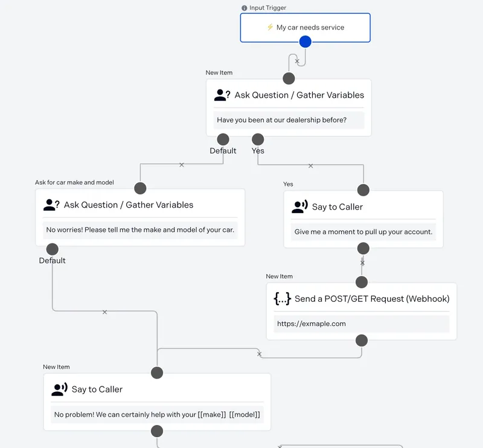Click the 'Send a POST/GET Request (Webhook)' title
The width and height of the screenshot is (483, 448).
[x=372, y=299]
